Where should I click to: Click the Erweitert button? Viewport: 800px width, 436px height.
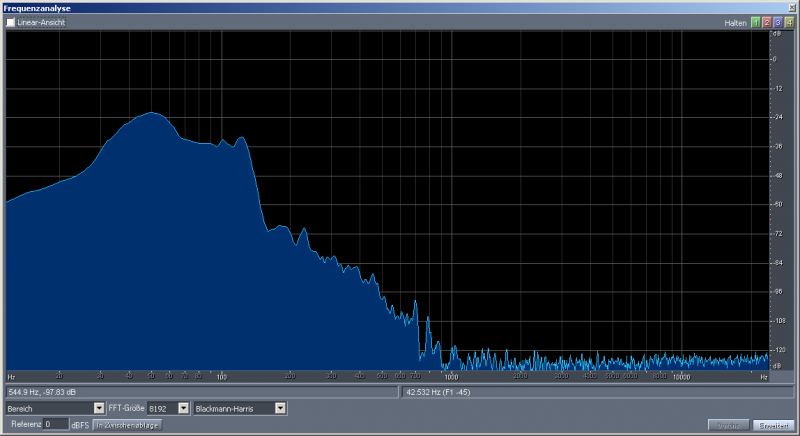click(771, 425)
